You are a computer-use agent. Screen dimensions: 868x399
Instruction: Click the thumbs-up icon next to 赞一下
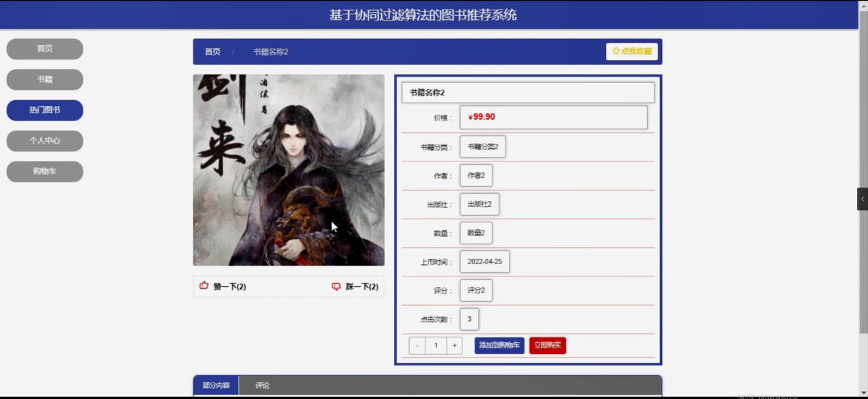[x=204, y=286]
